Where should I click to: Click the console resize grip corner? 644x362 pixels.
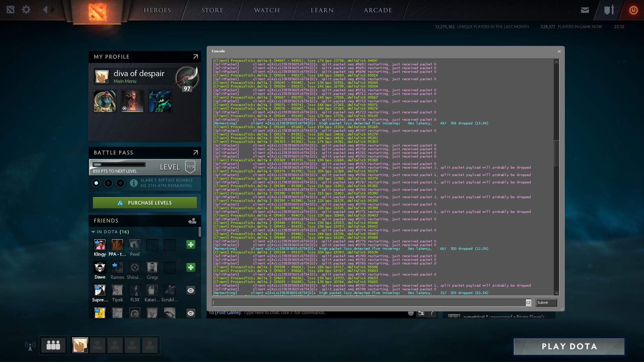click(x=562, y=308)
